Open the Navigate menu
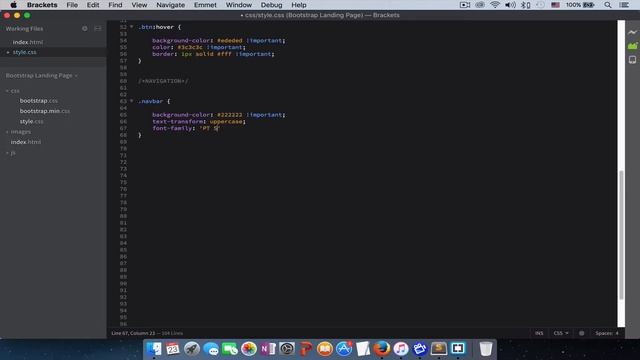This screenshot has width=640, height=360. [170, 5]
